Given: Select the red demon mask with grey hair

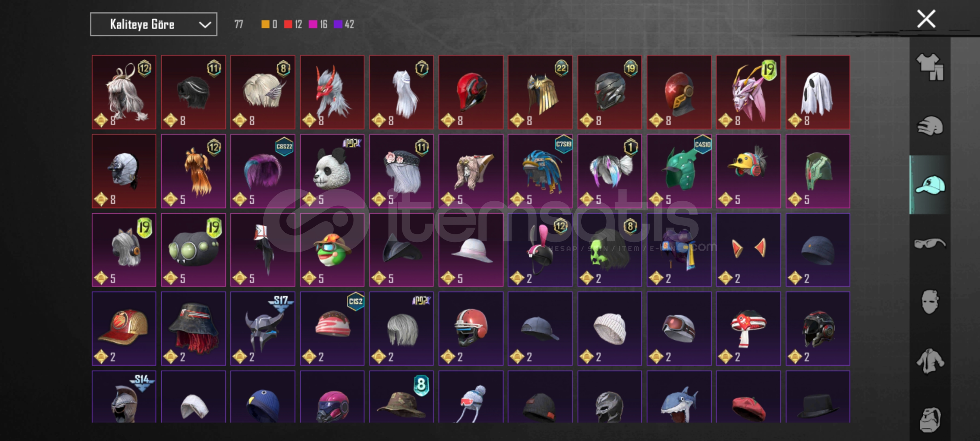Looking at the screenshot, I should click(332, 92).
